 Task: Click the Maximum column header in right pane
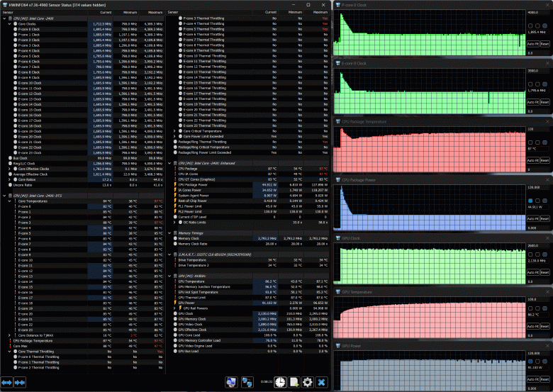[x=320, y=13]
